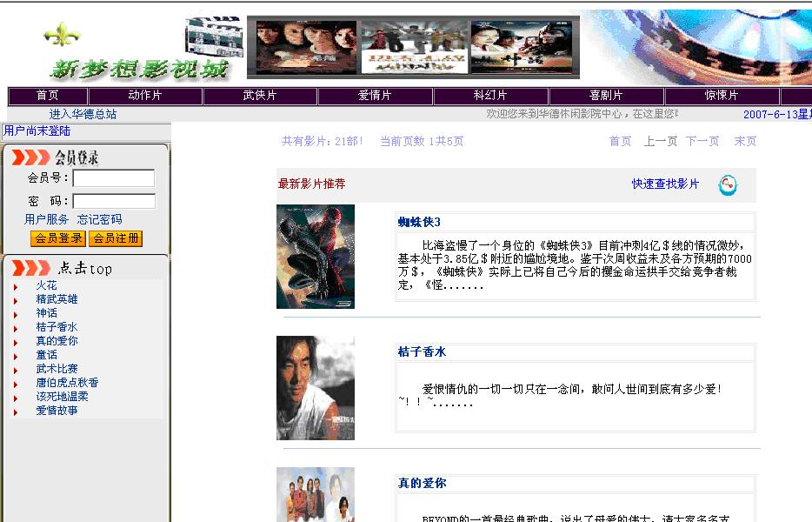Click the 点击top panel heading
Screen dimensions: 812x522
pyautogui.click(x=85, y=268)
